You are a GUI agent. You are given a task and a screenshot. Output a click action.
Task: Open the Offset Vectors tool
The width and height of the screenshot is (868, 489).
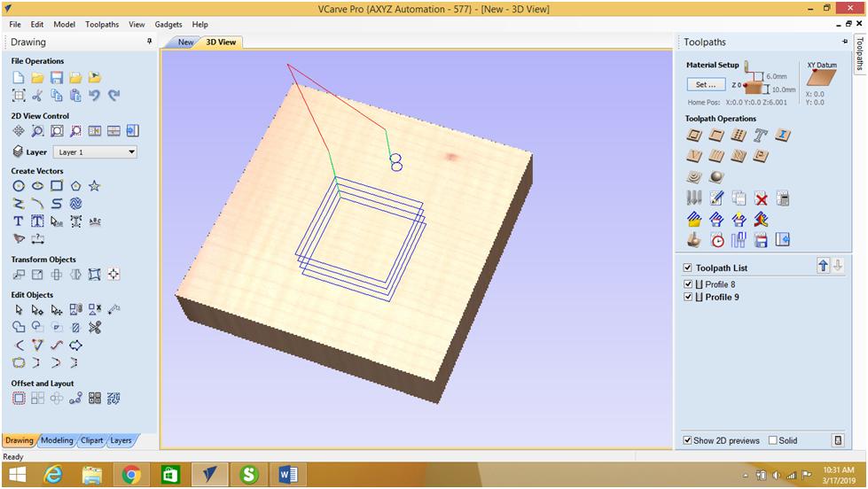click(19, 399)
